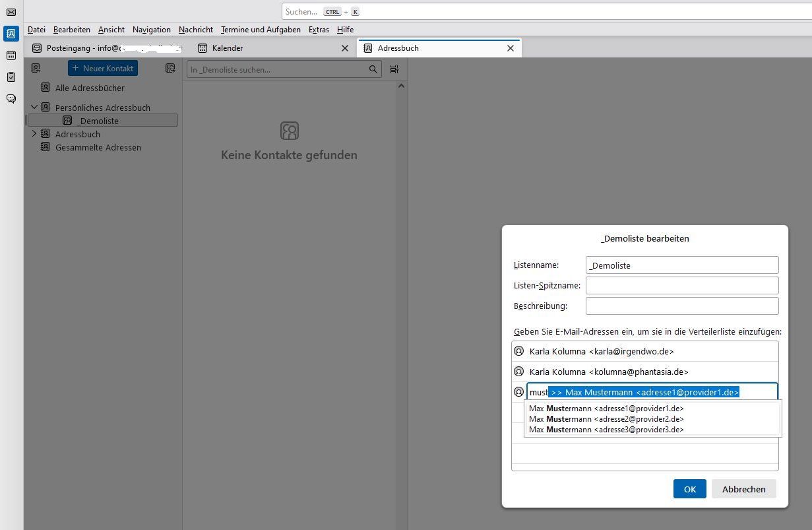
Task: Click the Neuer Kontakt button
Action: (x=103, y=69)
